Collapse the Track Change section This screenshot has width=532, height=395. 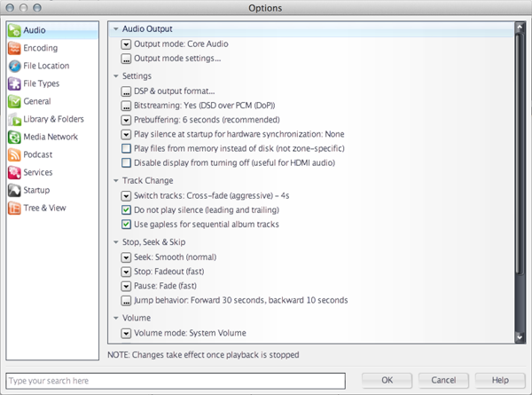click(115, 181)
